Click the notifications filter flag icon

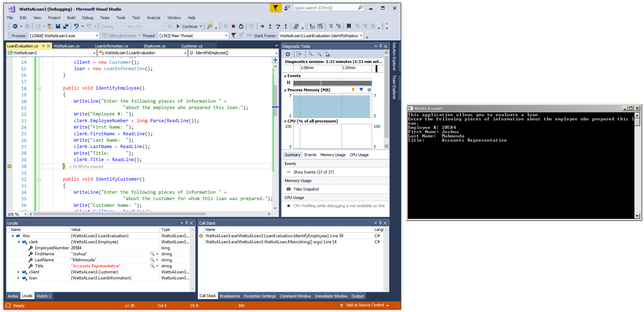click(x=275, y=8)
